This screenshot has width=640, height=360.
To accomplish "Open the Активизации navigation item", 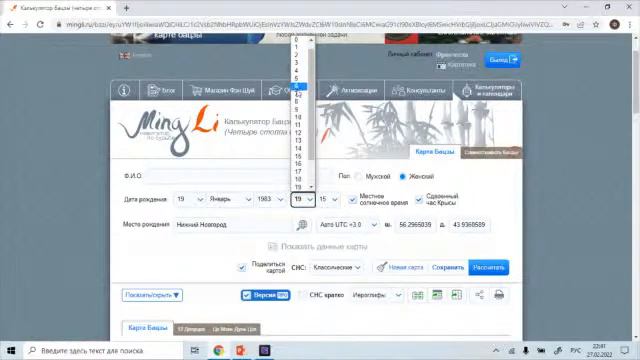I will (351, 90).
